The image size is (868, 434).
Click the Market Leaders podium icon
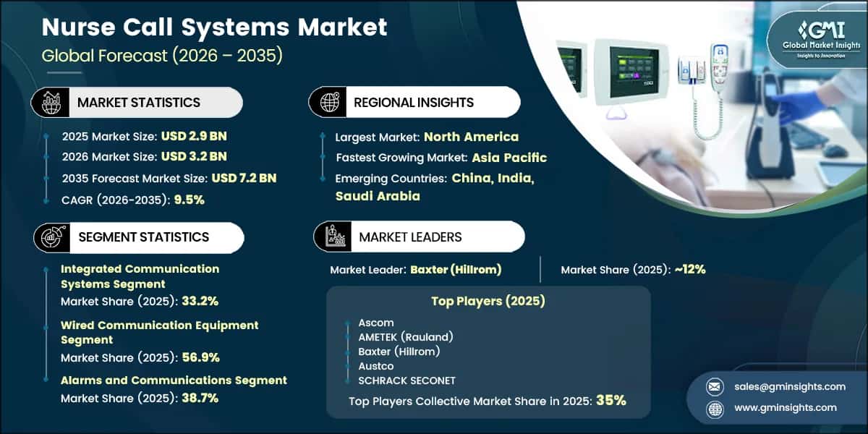333,237
